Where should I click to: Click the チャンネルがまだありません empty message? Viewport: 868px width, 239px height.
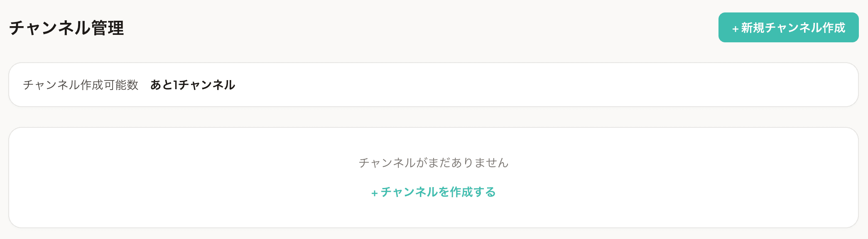pyautogui.click(x=434, y=163)
